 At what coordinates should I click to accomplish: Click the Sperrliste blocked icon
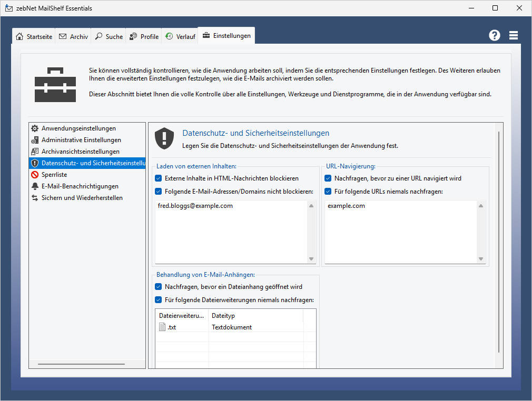coord(35,175)
